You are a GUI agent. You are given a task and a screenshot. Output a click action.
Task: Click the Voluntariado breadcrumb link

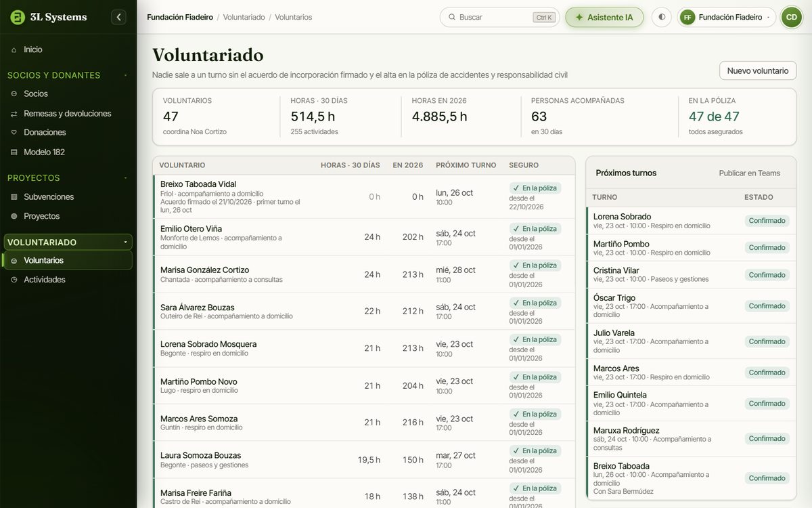tap(244, 17)
